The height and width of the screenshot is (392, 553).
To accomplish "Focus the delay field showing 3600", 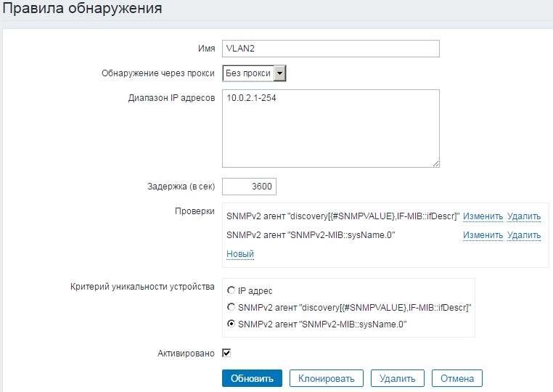I will tap(249, 187).
